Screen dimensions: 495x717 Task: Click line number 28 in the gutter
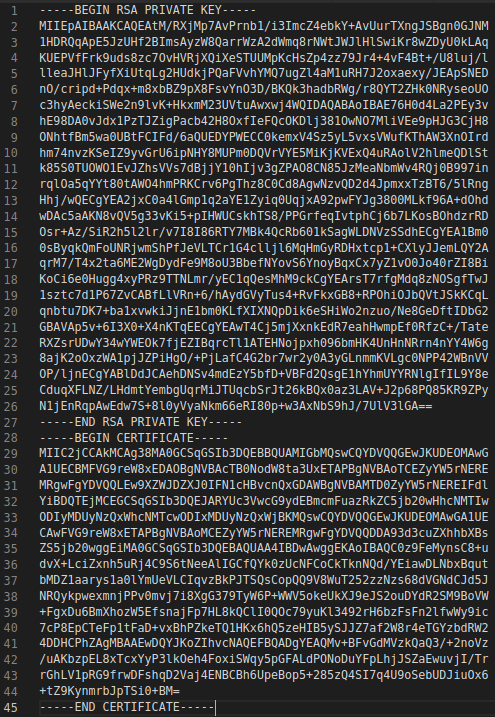(x=11, y=438)
